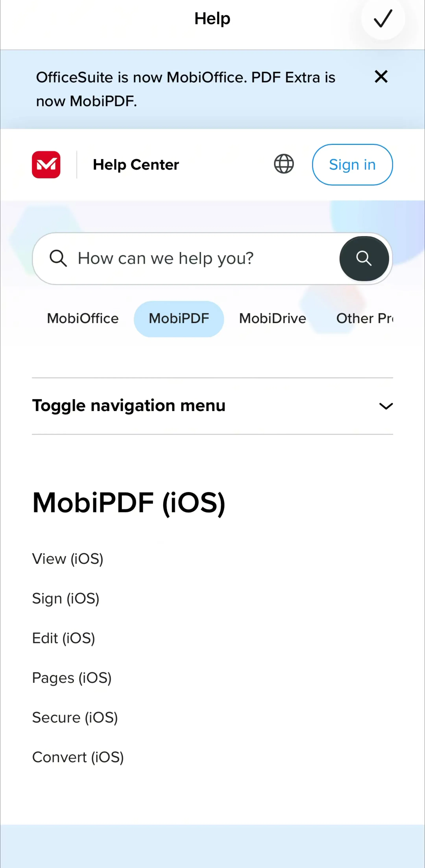Click the Toggle navigation menu label
Screen dimensions: 425x868
click(x=129, y=406)
